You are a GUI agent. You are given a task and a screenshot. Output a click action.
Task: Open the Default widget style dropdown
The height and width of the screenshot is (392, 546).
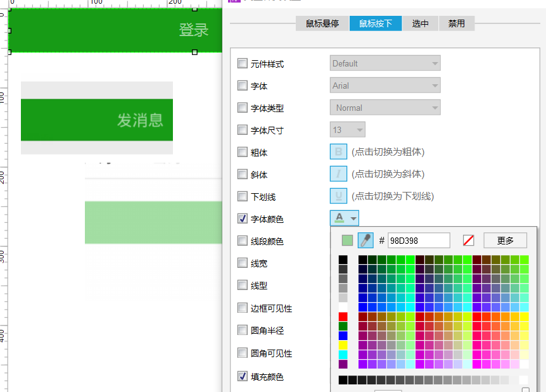click(x=385, y=63)
